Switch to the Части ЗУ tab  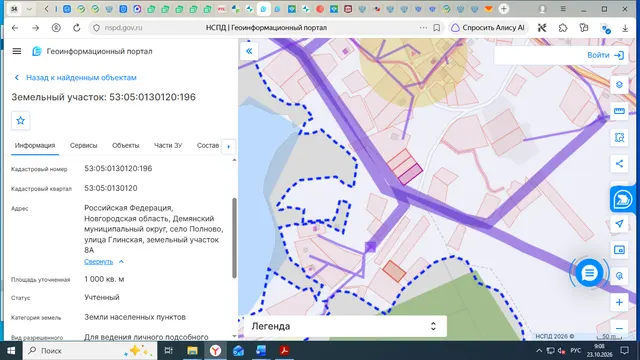[168, 146]
